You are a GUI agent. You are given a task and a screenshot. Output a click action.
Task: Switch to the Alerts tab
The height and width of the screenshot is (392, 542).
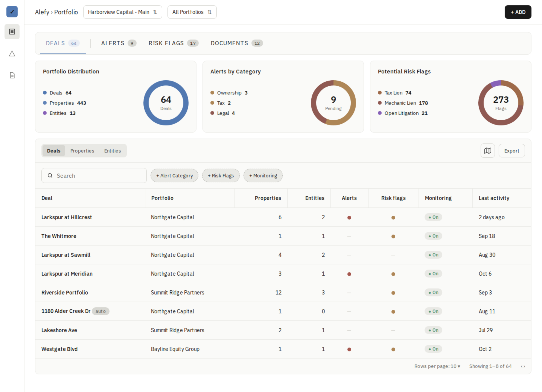119,43
